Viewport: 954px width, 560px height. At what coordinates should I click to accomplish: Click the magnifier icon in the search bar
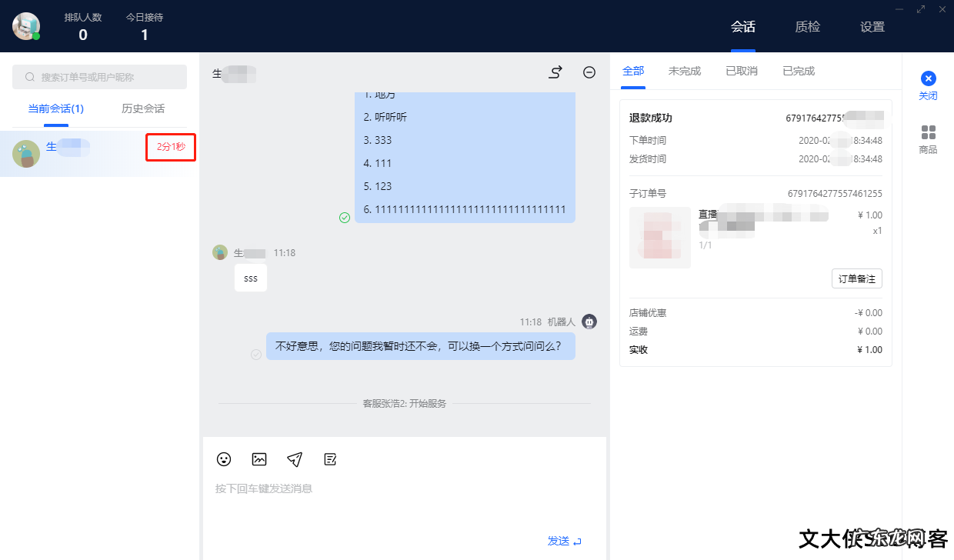(28, 77)
